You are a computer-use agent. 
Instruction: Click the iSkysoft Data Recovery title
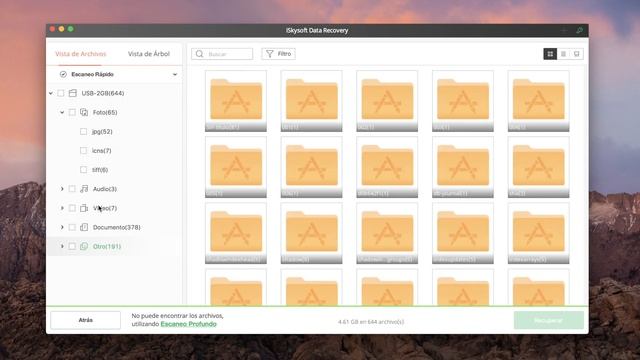pyautogui.click(x=317, y=30)
